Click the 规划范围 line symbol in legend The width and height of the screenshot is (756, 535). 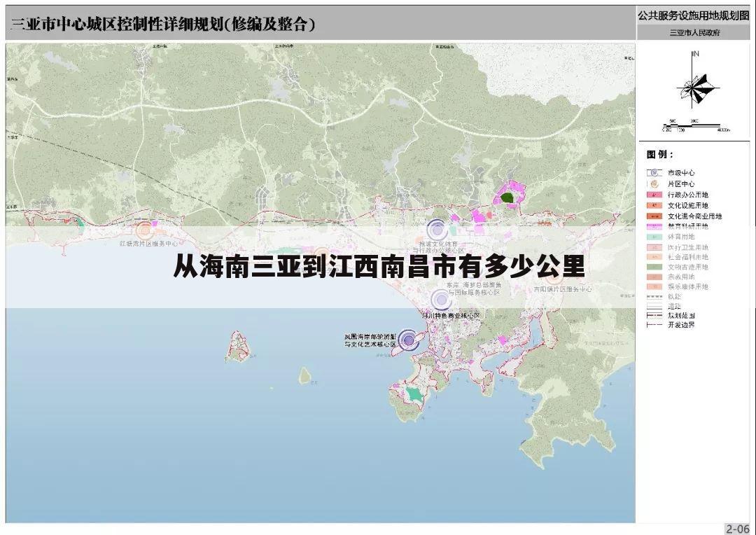tap(654, 316)
